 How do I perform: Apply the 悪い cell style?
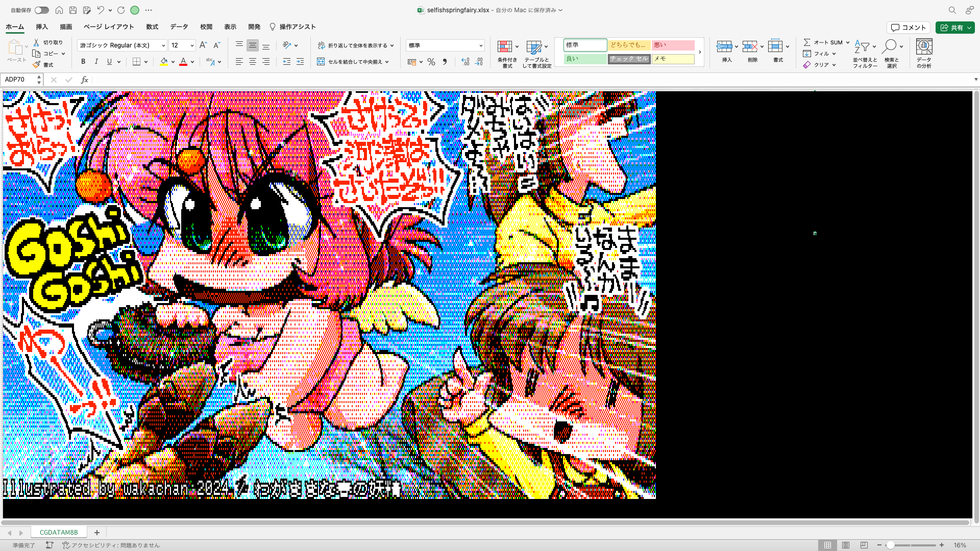tap(673, 45)
